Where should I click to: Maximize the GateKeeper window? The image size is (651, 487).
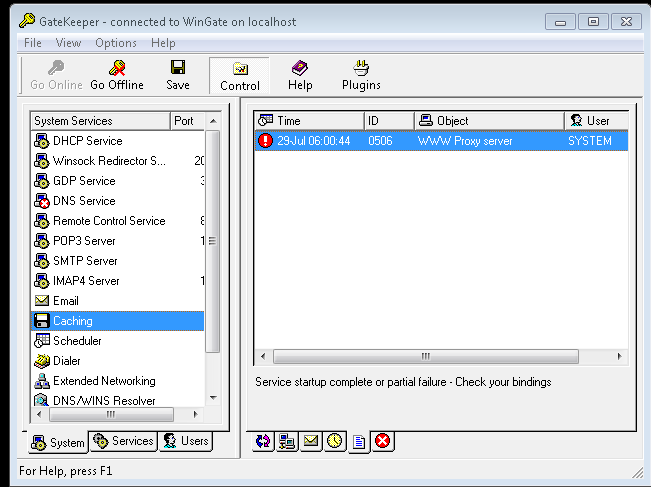[x=593, y=22]
